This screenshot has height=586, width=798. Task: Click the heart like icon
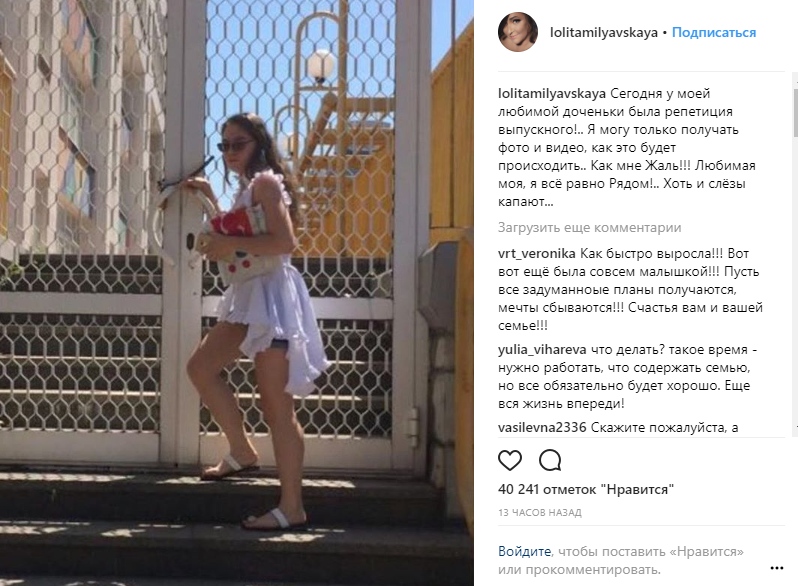click(509, 460)
